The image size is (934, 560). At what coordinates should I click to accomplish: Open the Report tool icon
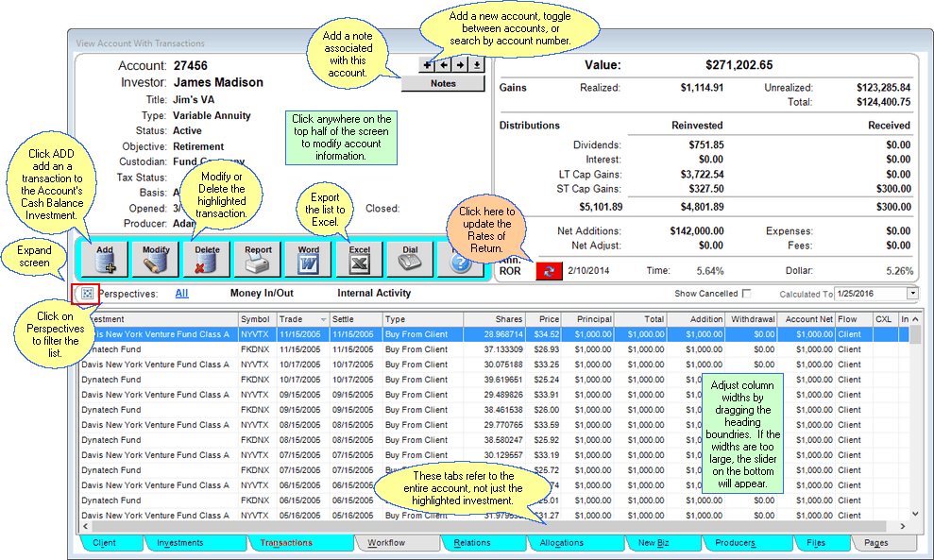(x=257, y=258)
